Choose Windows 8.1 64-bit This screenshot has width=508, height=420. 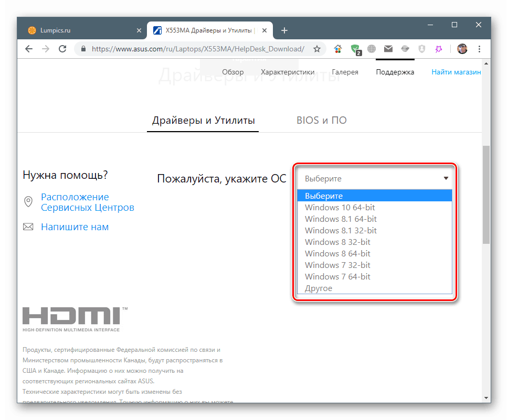(x=375, y=219)
